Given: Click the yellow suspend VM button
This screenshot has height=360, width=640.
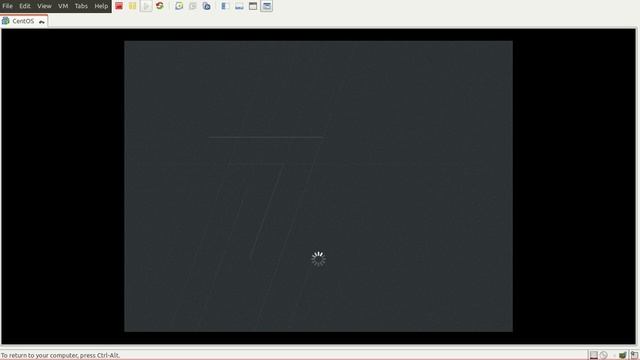Looking at the screenshot, I should point(132,6).
